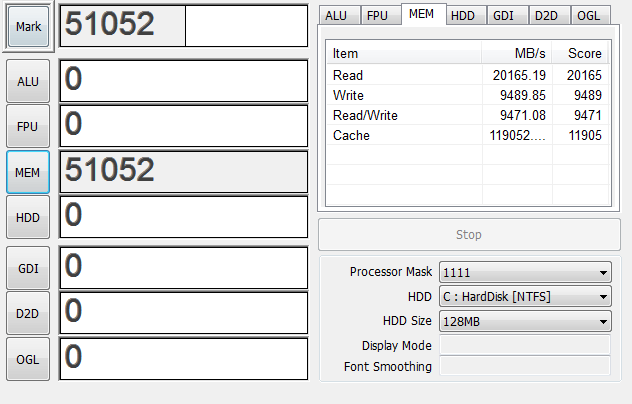Open the FPU results tab

381,16
